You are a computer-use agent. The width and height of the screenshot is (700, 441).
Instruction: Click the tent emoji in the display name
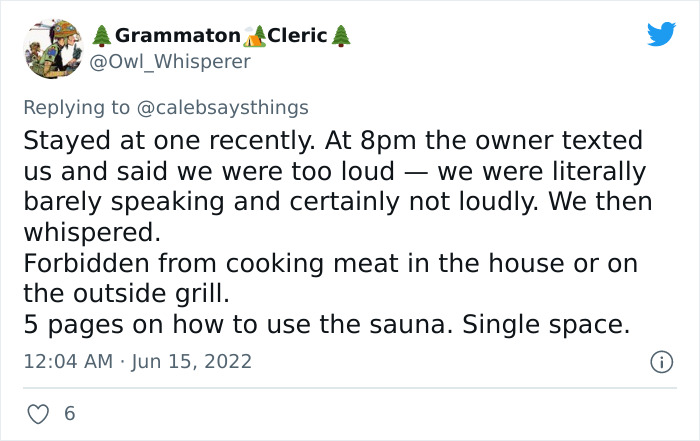[x=255, y=36]
